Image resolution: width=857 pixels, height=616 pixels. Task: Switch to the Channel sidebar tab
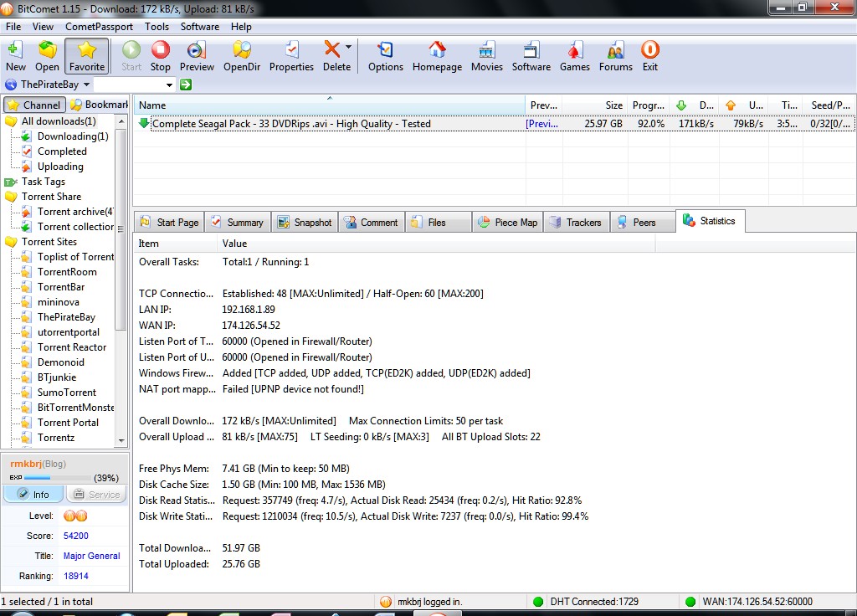point(34,105)
